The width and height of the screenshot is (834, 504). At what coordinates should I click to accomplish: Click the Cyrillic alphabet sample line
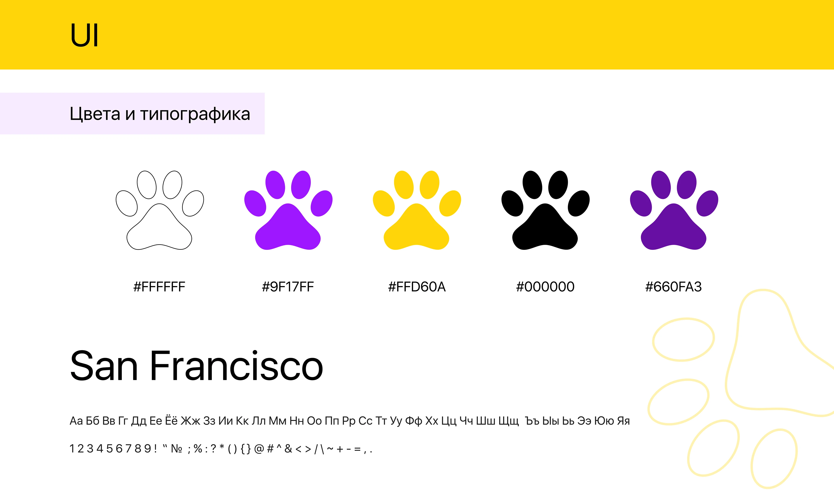[349, 421]
